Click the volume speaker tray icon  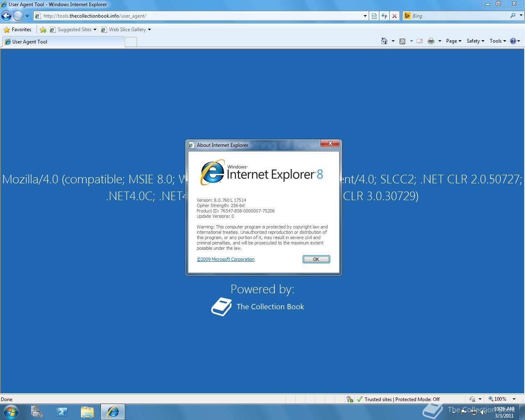click(484, 412)
